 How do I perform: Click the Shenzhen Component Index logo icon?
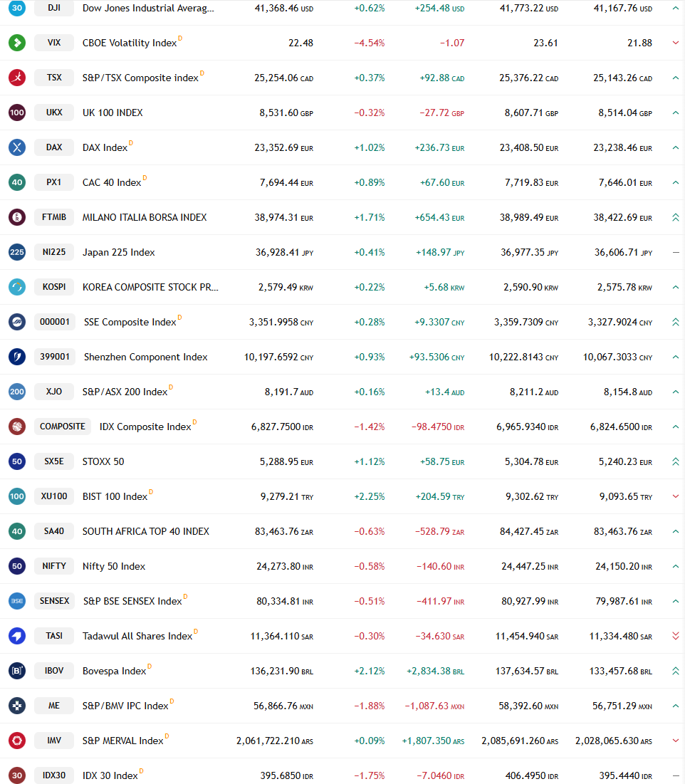point(17,357)
